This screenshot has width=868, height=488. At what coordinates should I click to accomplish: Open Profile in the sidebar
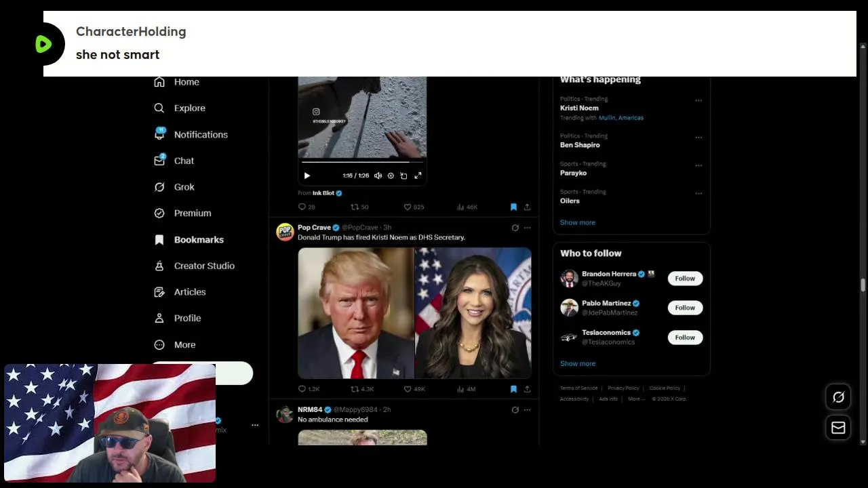[177, 318]
